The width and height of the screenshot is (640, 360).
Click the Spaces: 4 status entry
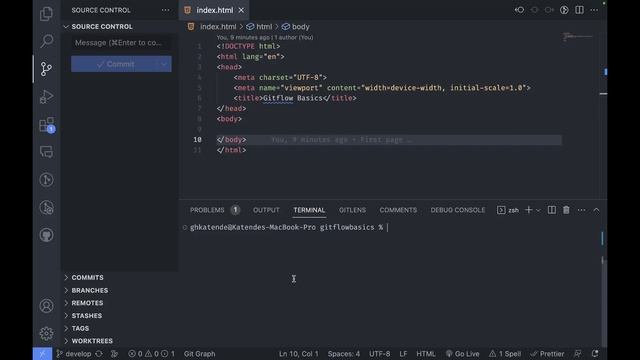point(344,354)
